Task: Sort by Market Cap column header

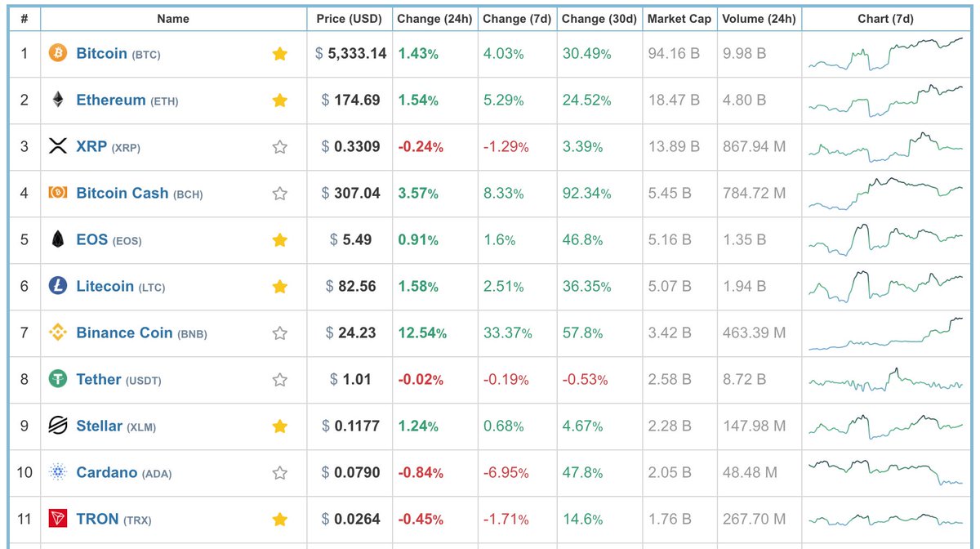Action: point(679,19)
